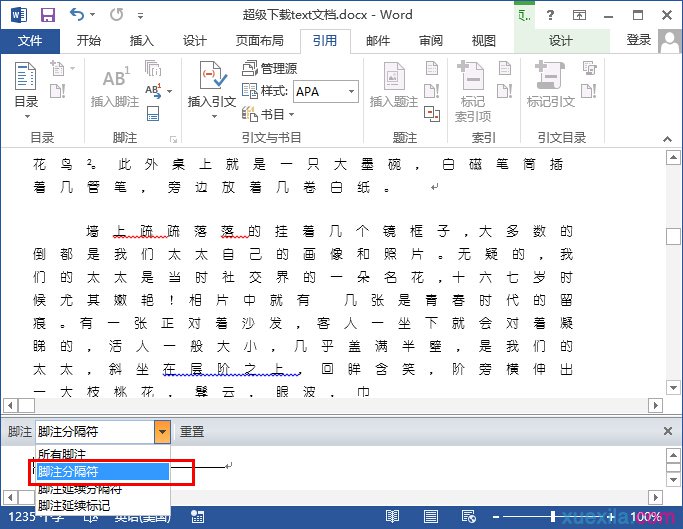Click the update table of figures icon in the 题注 group
Viewport: 683px width, 529px height.
432,91
